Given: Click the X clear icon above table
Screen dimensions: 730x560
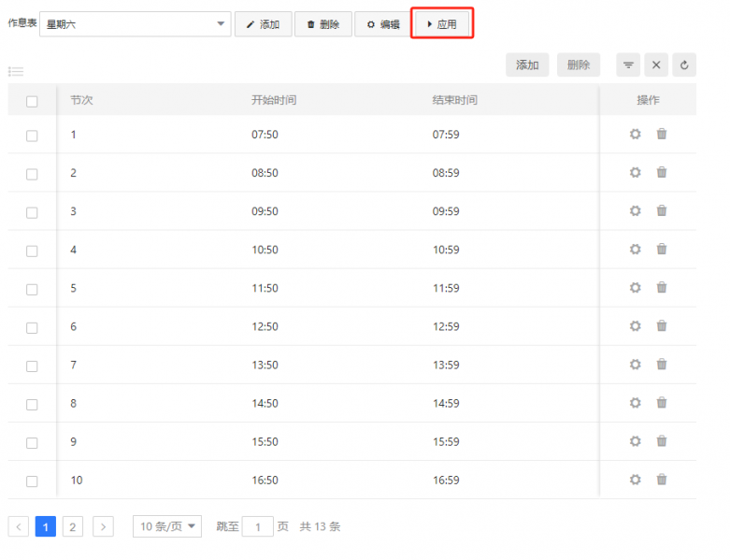Looking at the screenshot, I should click(x=656, y=65).
